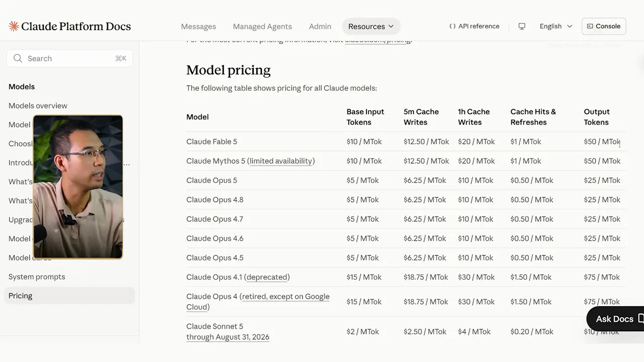Click Cache Hits & Refreshes column header
The width and height of the screenshot is (644, 362).
pos(533,117)
